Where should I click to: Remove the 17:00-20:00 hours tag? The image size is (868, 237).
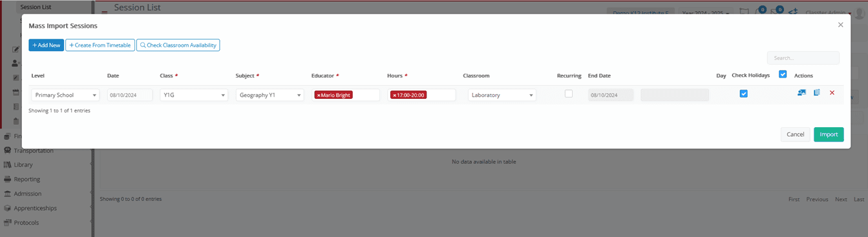394,95
